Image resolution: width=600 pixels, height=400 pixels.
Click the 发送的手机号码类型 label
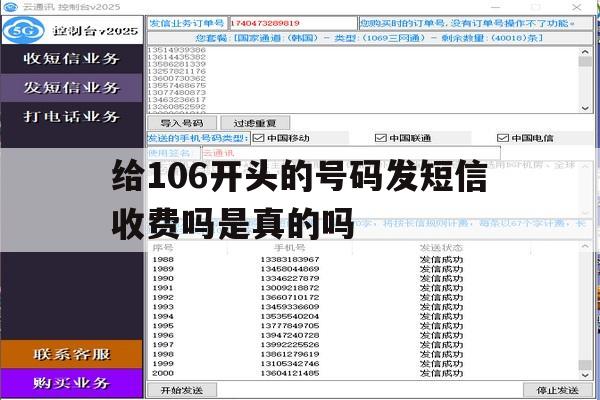point(198,138)
